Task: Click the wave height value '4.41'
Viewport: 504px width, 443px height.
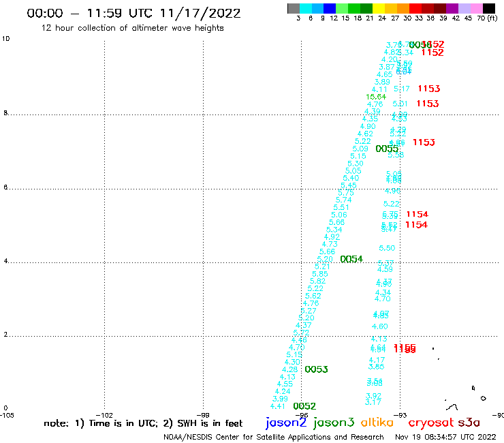Action: (277, 406)
